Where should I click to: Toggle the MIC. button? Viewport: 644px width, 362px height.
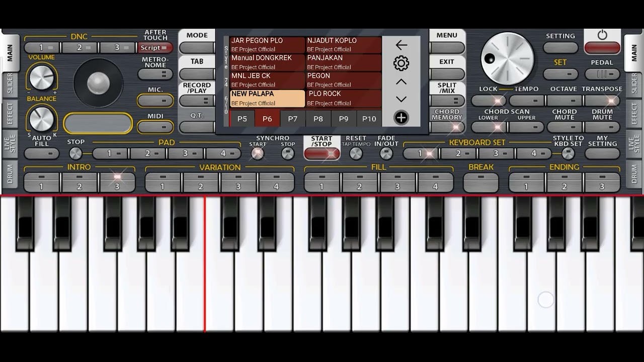(155, 101)
